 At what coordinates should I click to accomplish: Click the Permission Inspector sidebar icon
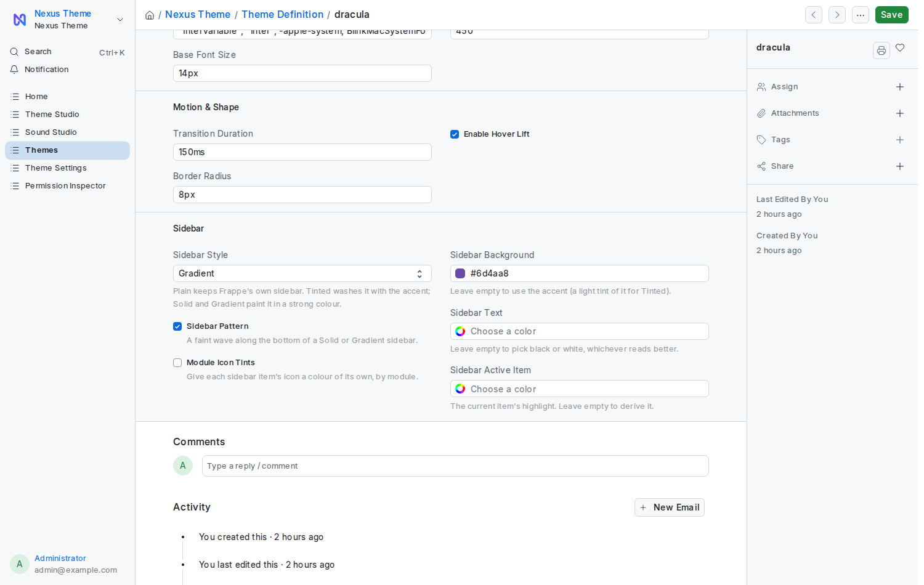click(x=15, y=186)
